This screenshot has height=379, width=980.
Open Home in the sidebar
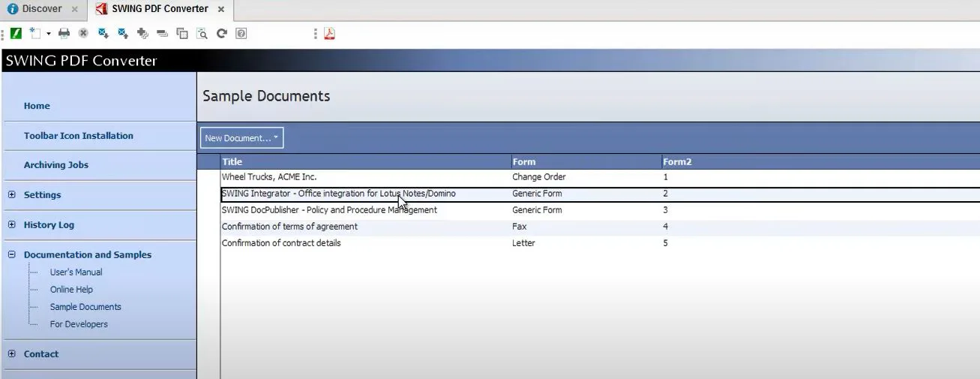[37, 106]
